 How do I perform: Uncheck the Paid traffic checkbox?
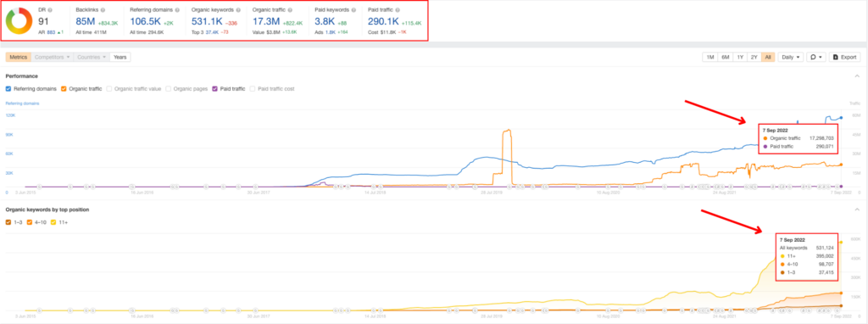215,88
